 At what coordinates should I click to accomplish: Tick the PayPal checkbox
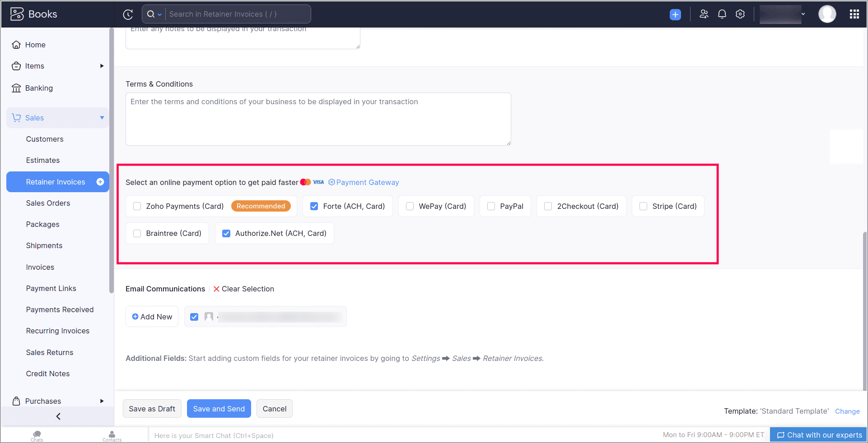tap(491, 206)
